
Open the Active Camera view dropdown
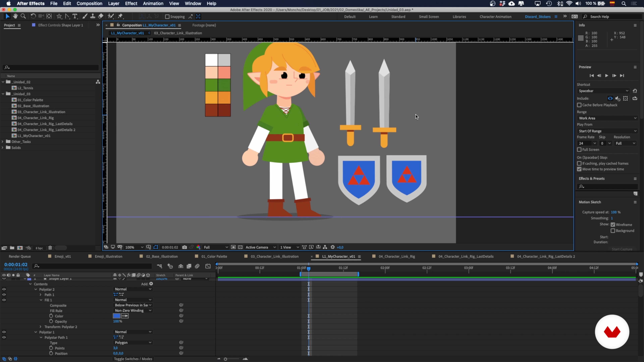coord(260,247)
